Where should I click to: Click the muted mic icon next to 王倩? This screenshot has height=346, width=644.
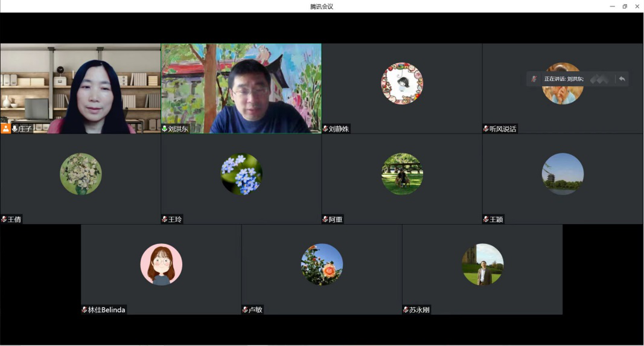4,219
